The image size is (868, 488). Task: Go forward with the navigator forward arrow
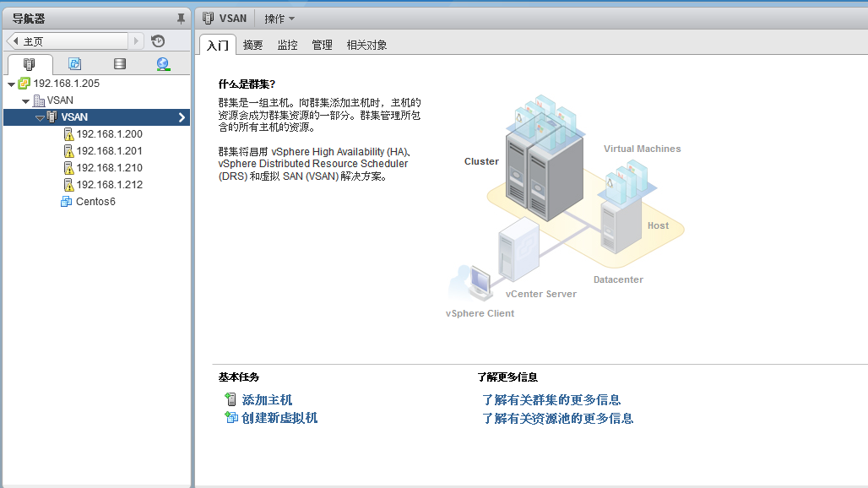136,41
